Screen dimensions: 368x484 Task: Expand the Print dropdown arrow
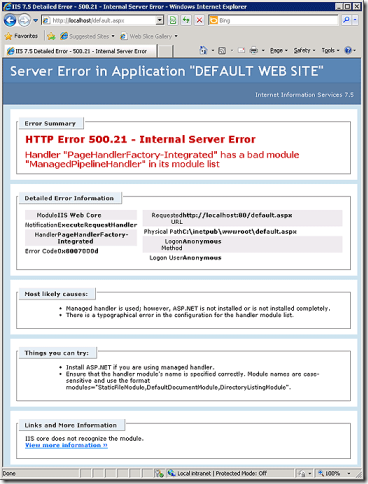[x=263, y=51]
